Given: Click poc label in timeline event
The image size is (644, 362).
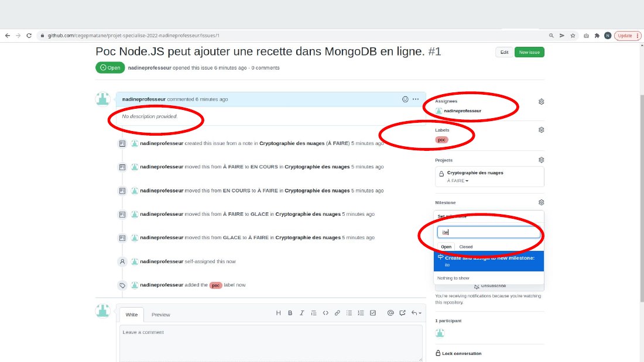Looking at the screenshot, I should pyautogui.click(x=215, y=285).
